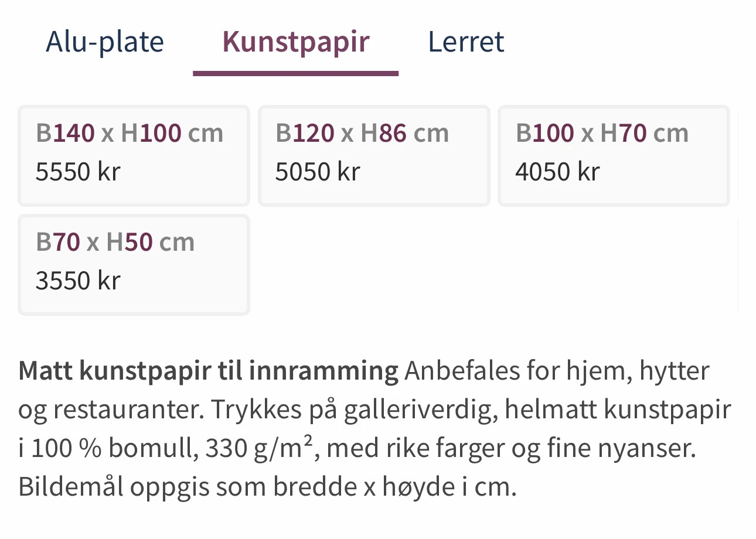Image resolution: width=756 pixels, height=539 pixels.
Task: Select the Kunstpapir tab
Action: 295,42
